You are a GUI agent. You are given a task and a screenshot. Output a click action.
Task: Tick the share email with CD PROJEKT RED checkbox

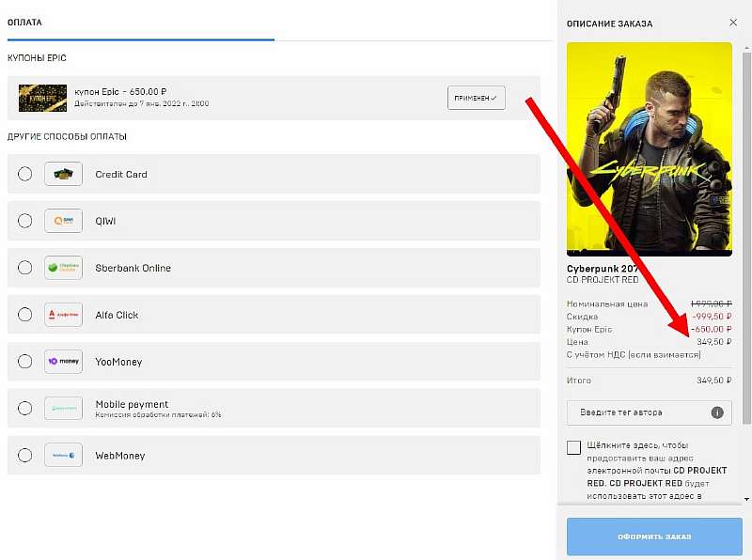pos(573,447)
